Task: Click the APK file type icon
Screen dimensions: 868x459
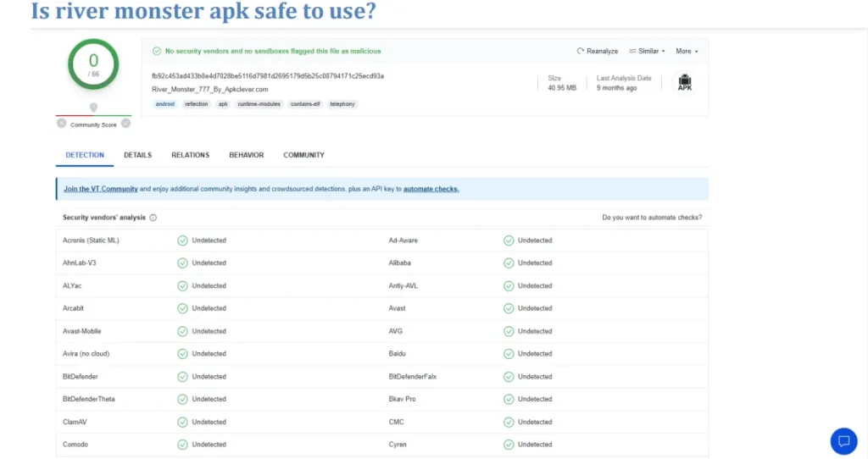Action: click(685, 82)
